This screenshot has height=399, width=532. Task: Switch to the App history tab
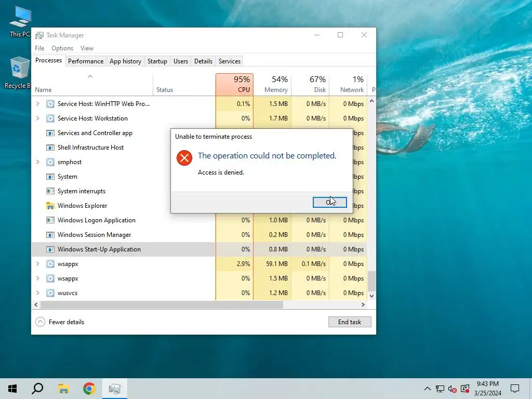pyautogui.click(x=125, y=61)
